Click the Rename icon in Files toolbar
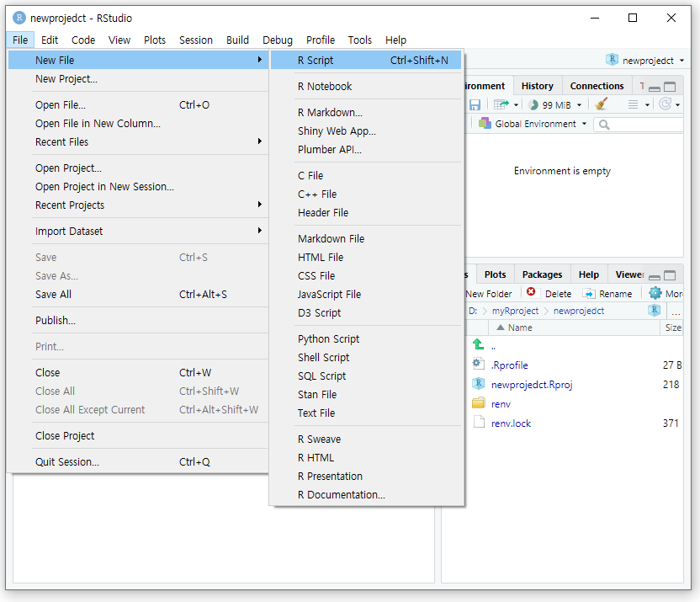 point(589,294)
